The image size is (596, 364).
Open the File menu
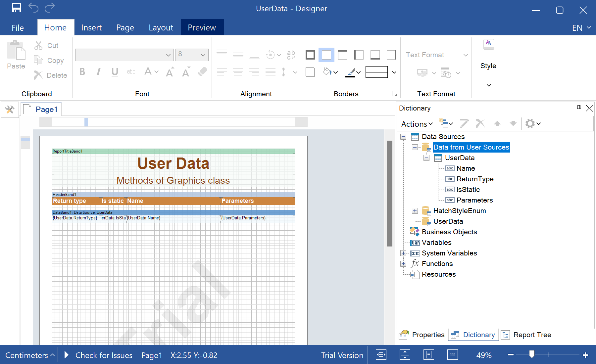coord(18,28)
